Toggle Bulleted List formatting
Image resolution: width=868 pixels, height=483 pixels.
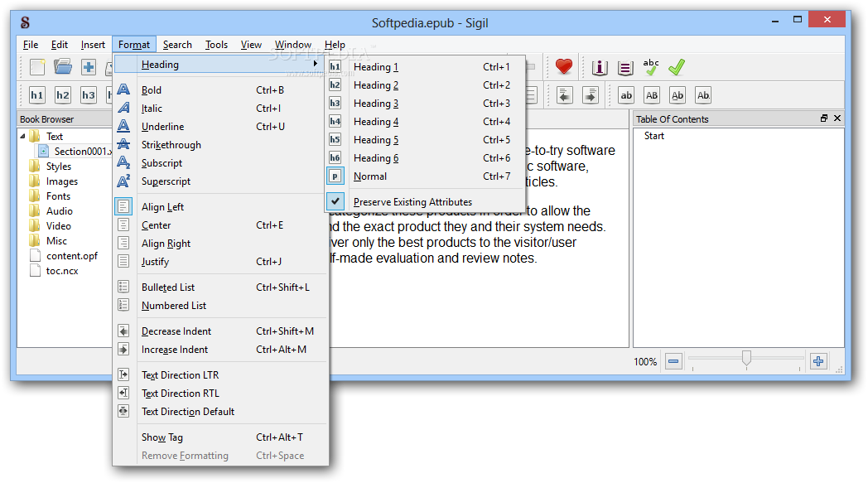[x=220, y=287]
